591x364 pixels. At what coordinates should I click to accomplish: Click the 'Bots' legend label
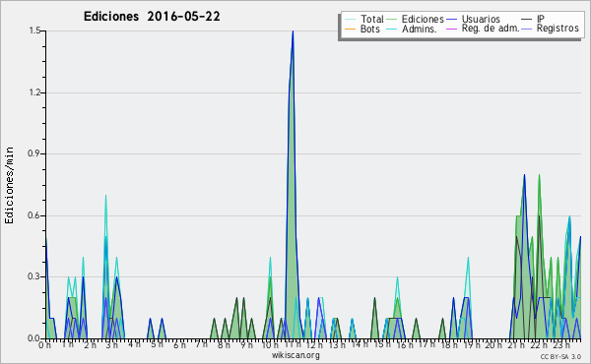tap(370, 29)
